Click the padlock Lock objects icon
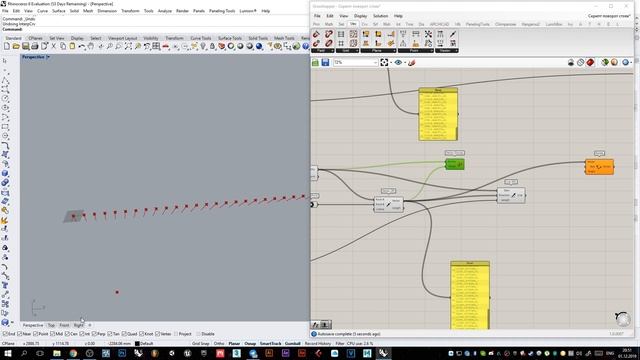640x360 pixels. click(x=212, y=47)
